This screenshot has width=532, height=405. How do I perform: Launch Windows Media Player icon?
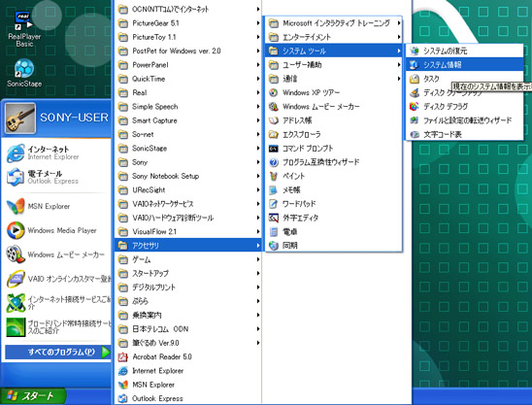coord(16,230)
